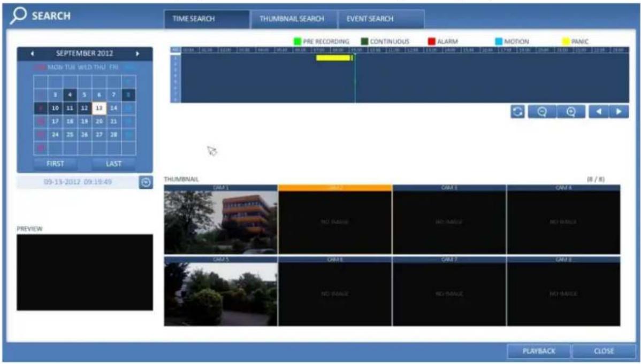Select September 19 in the calendar
Screen dimensions: 641x364
click(84, 121)
